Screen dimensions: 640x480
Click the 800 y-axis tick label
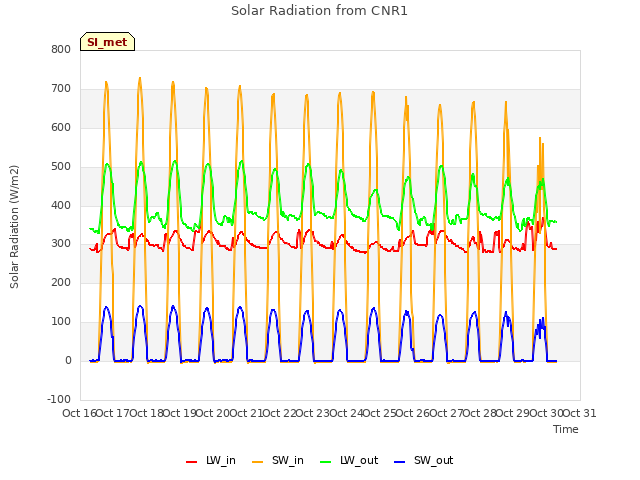click(x=61, y=49)
